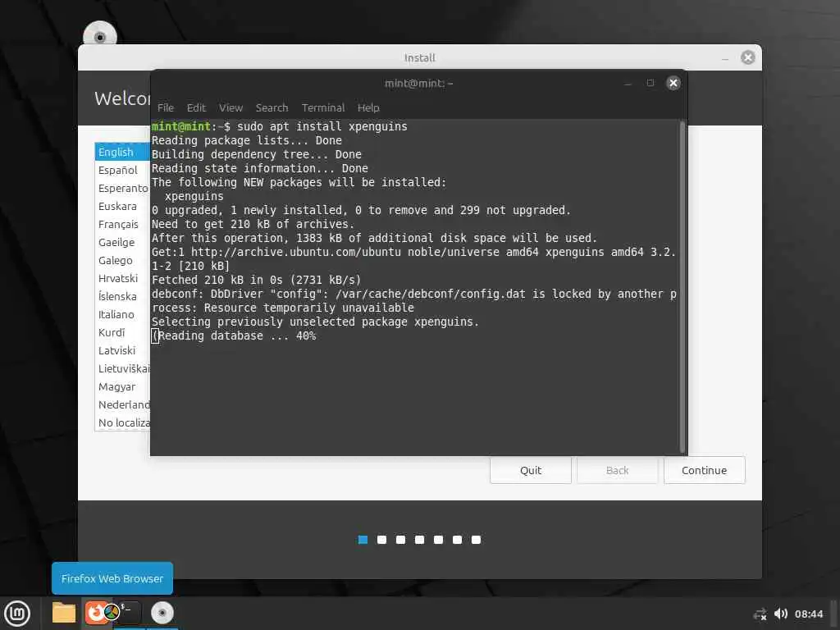
Task: Click Quit in the installer
Action: (x=531, y=470)
